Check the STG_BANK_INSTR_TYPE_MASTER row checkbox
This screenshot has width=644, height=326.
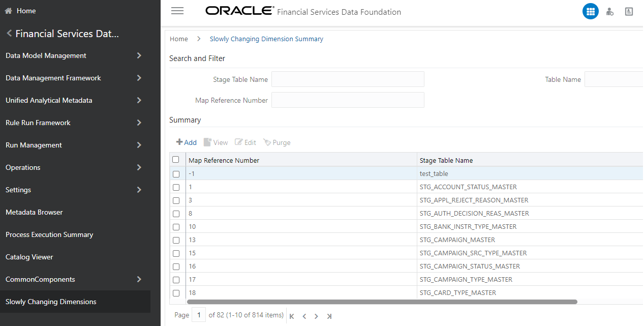(x=176, y=227)
